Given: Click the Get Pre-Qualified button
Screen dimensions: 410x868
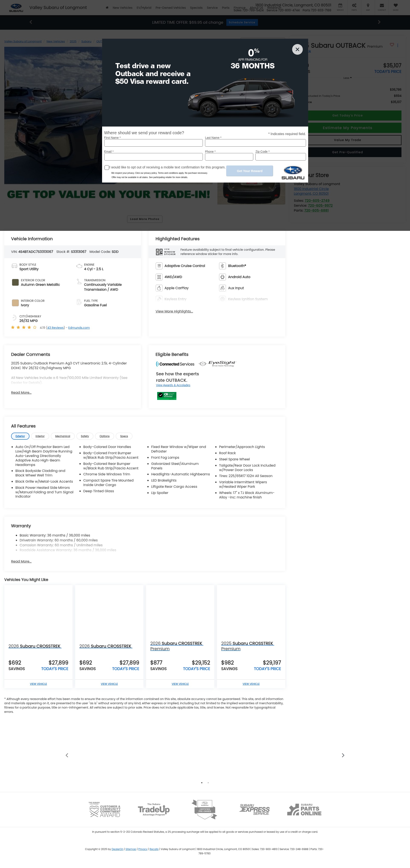Looking at the screenshot, I should pyautogui.click(x=347, y=152).
